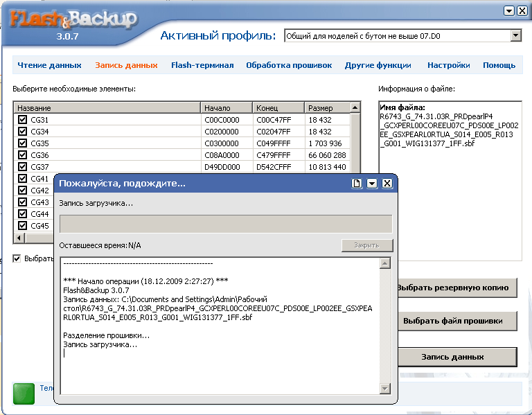Switch to the 'Запись данных' tab
This screenshot has width=532, height=415.
126,65
